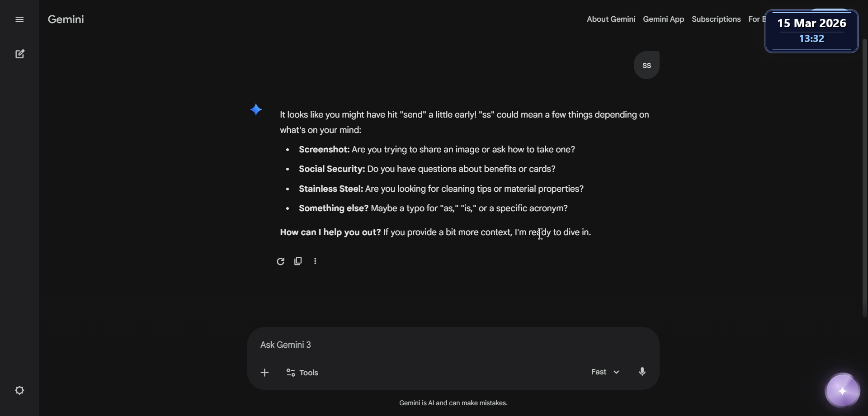Click the date and time widget
This screenshot has height=416, width=868.
[x=811, y=31]
